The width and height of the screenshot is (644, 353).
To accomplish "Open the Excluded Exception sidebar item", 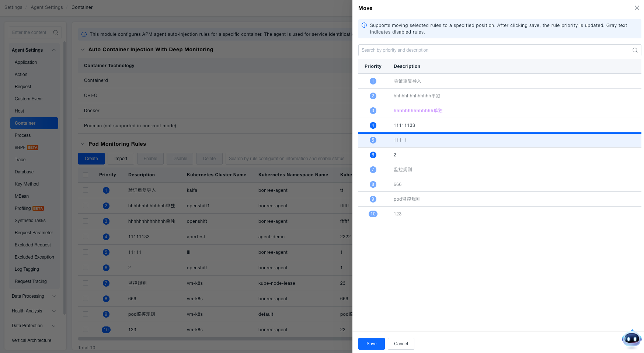I will (34, 257).
